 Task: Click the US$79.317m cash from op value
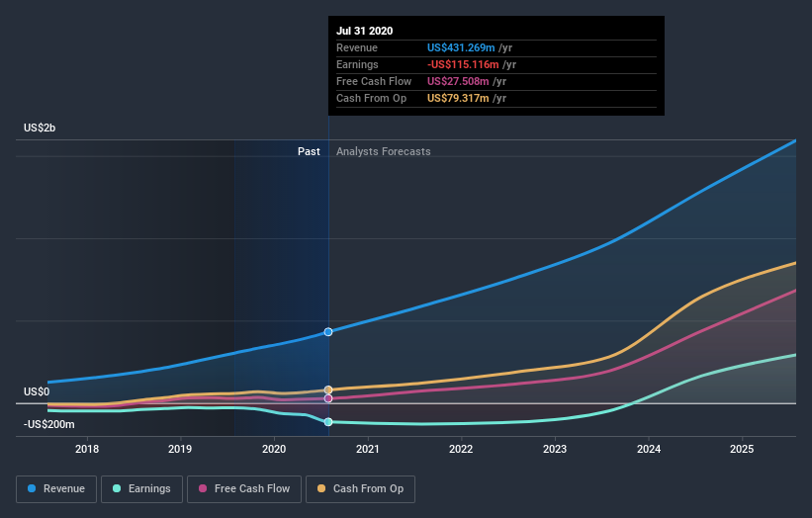458,98
